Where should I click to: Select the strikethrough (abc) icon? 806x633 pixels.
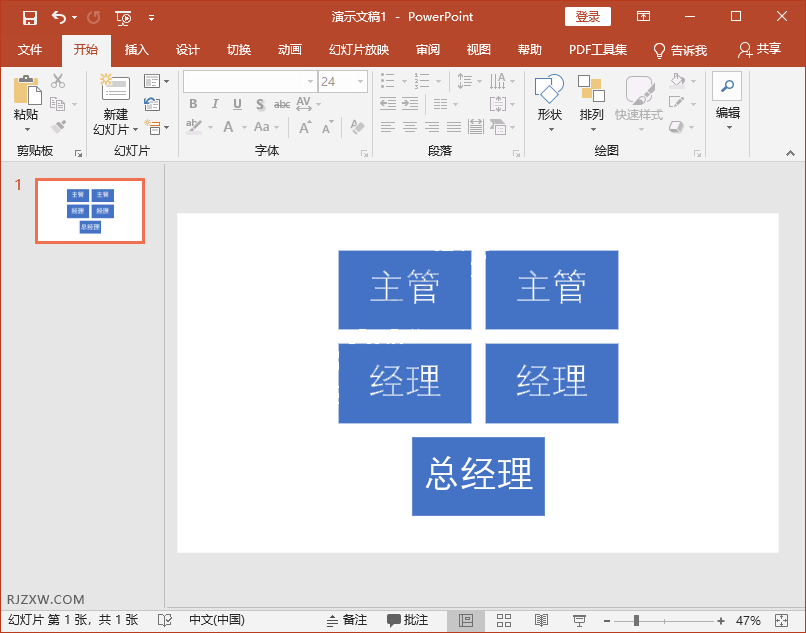282,104
